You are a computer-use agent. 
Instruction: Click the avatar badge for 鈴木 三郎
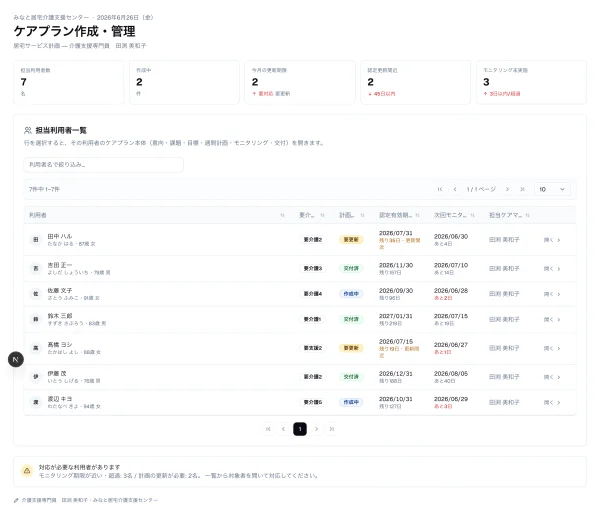[36, 319]
